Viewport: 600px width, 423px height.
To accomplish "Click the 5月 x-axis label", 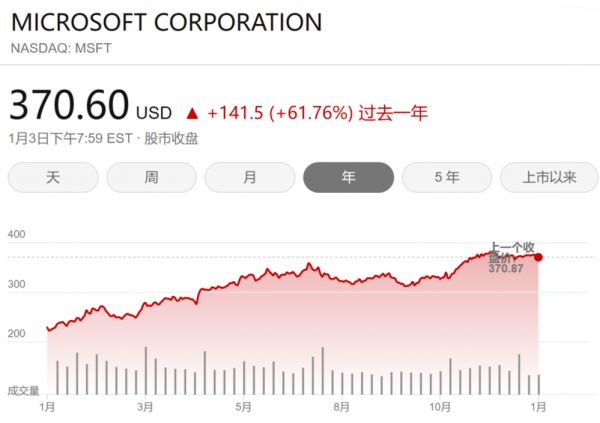I will [x=244, y=407].
